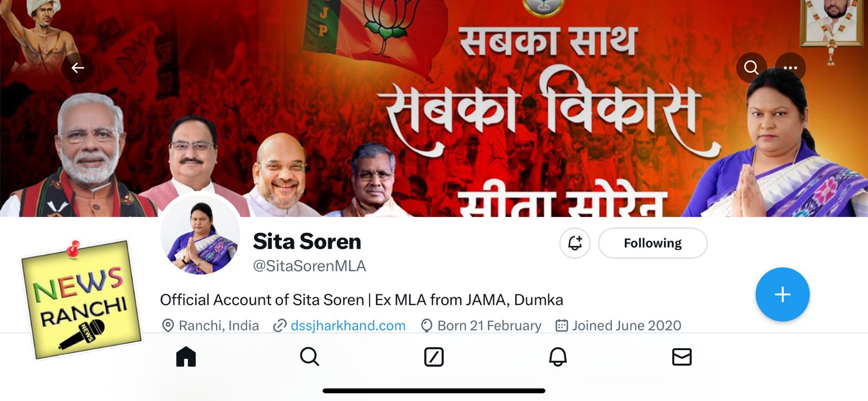This screenshot has width=868, height=401.
Task: View Sita Soren's profile picture
Action: (x=200, y=235)
